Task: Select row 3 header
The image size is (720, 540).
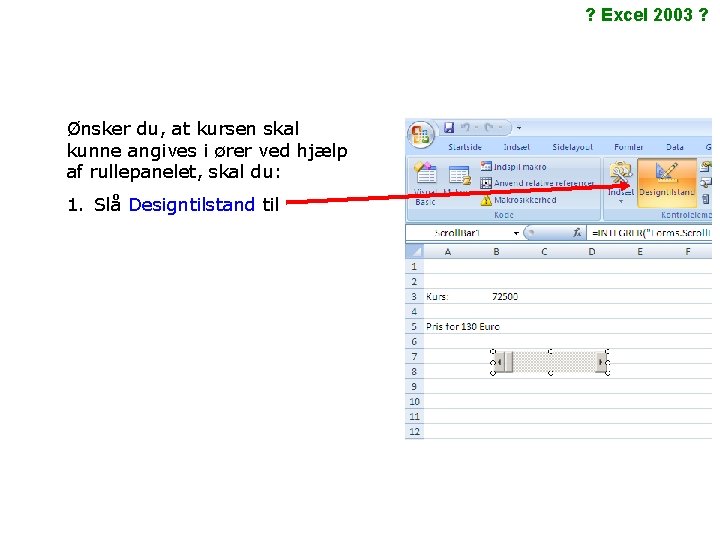Action: click(x=415, y=297)
